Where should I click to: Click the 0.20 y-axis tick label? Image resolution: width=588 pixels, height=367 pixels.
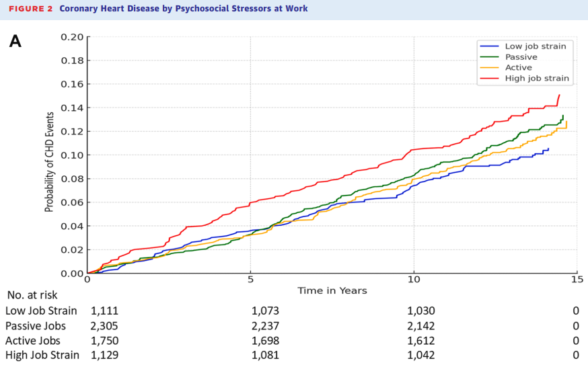point(72,37)
